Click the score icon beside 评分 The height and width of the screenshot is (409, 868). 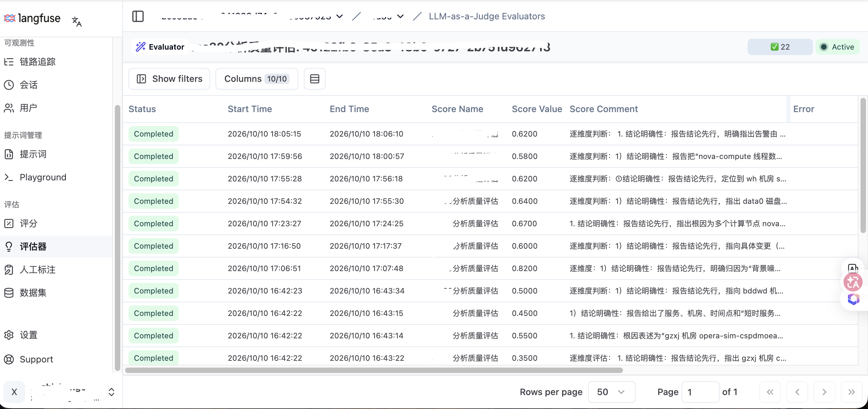[x=9, y=224]
